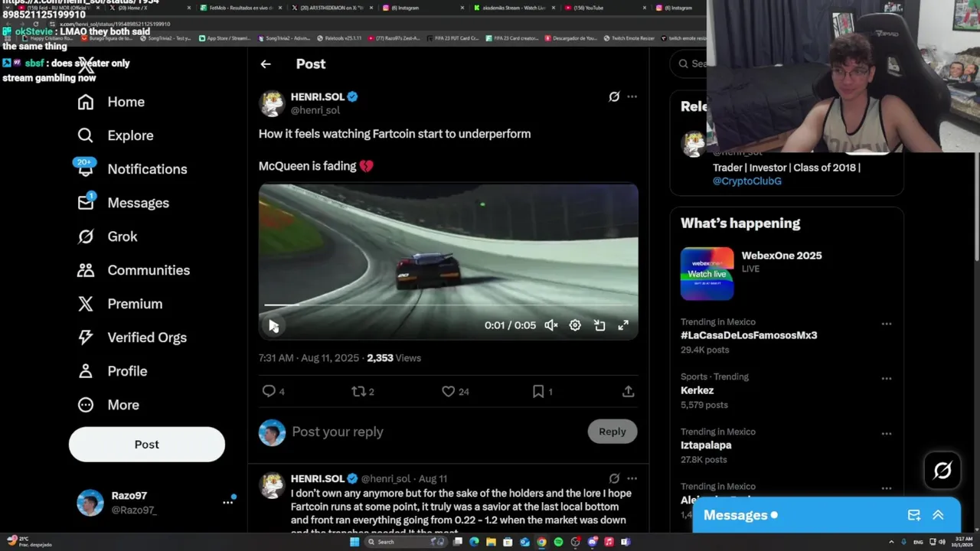Unmute the video audio
The image size is (980, 551).
coord(550,325)
